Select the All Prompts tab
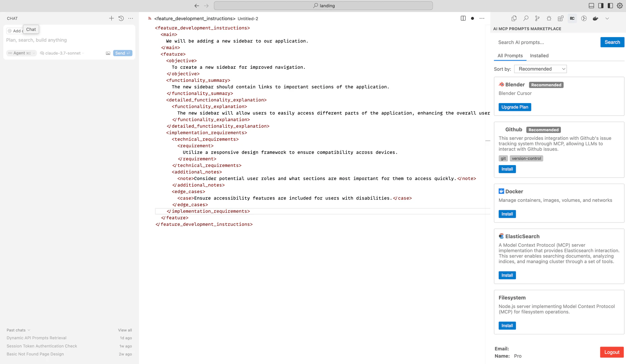The height and width of the screenshot is (364, 626). pos(510,56)
